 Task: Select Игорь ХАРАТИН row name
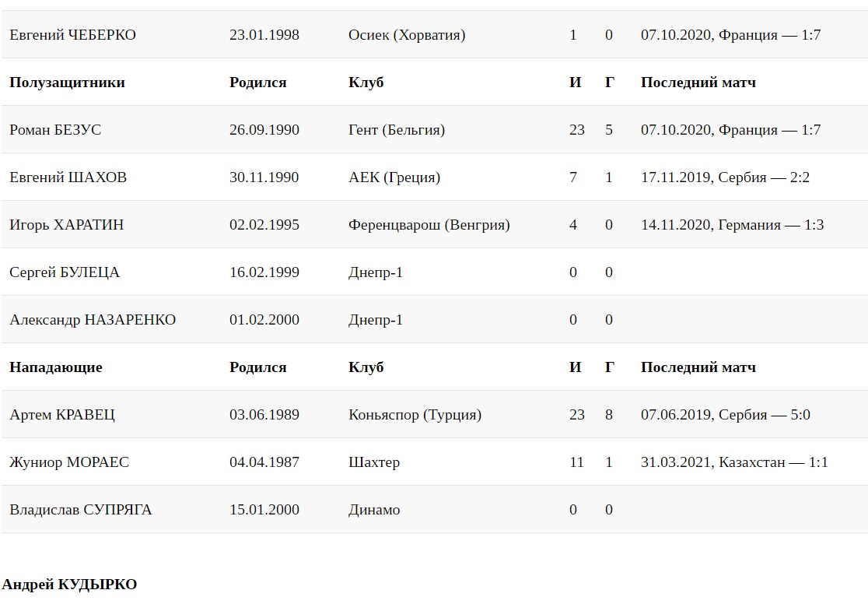(x=66, y=225)
